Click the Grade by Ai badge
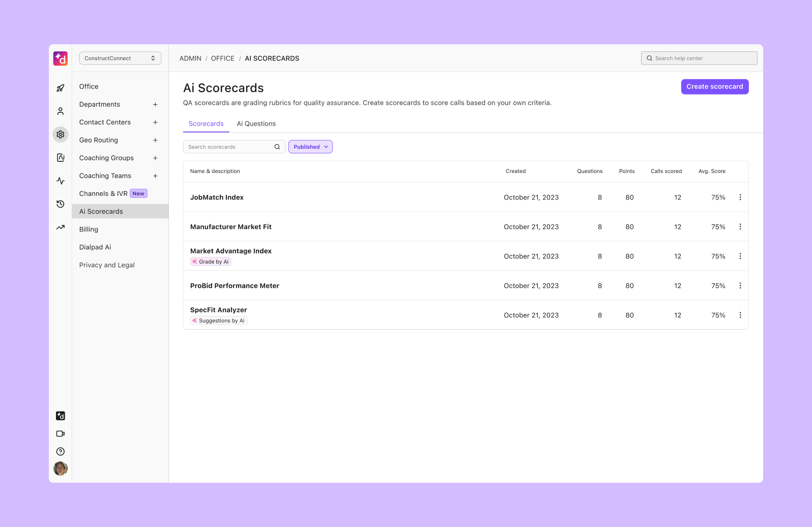The width and height of the screenshot is (812, 527). (x=211, y=261)
